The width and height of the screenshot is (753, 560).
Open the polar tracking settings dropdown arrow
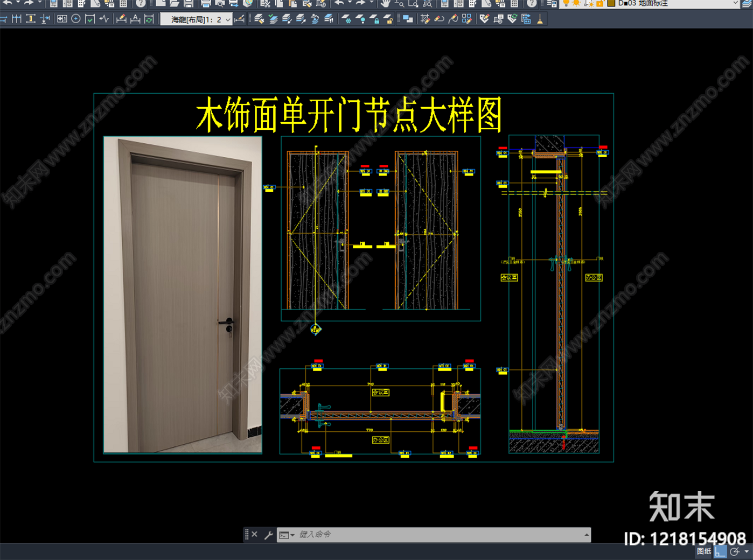tap(747, 551)
